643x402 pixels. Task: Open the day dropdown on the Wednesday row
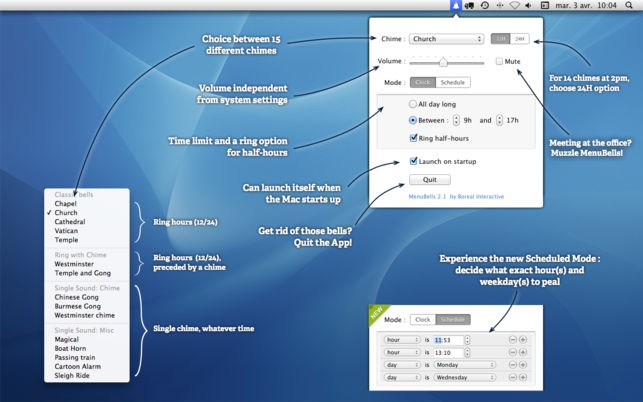[402, 377]
